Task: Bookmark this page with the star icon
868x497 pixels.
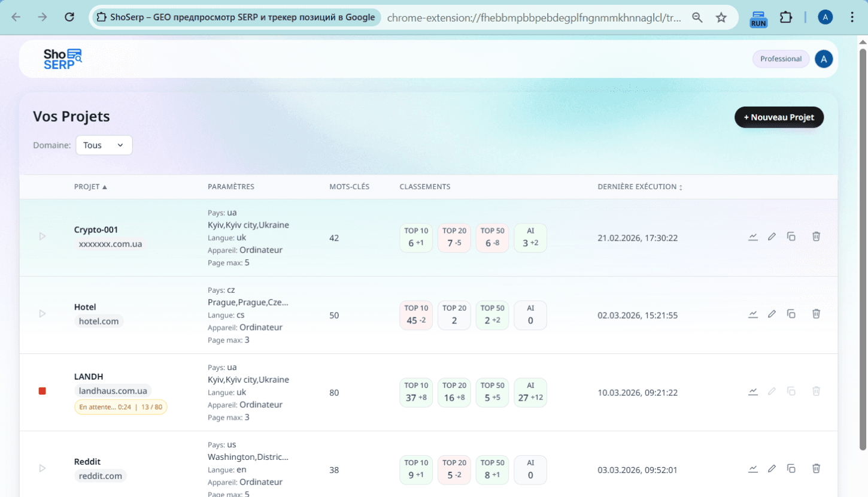Action: [721, 17]
